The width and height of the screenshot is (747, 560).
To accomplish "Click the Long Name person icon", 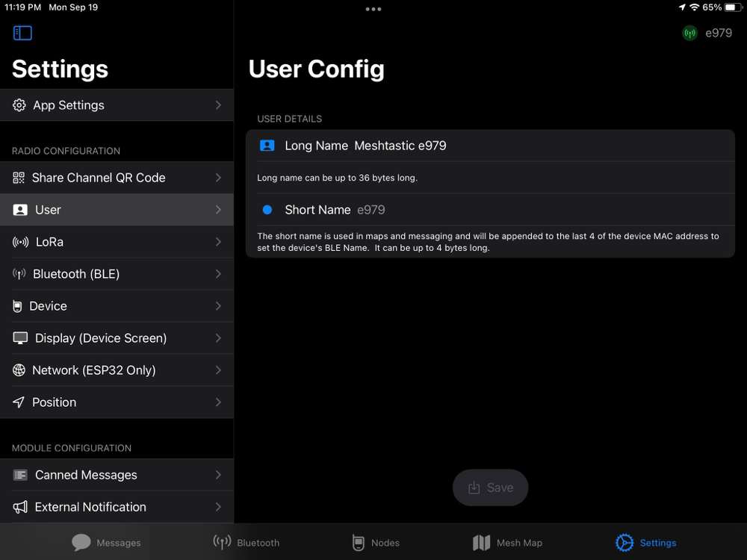I will click(x=267, y=146).
